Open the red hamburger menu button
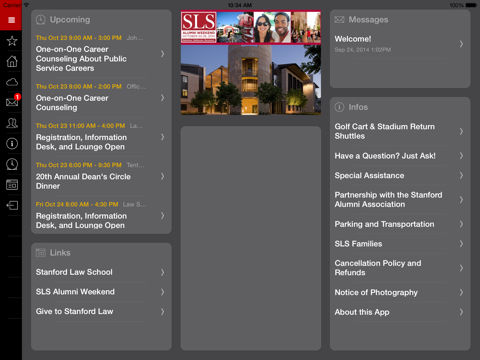The image size is (480, 360). coord(11,20)
